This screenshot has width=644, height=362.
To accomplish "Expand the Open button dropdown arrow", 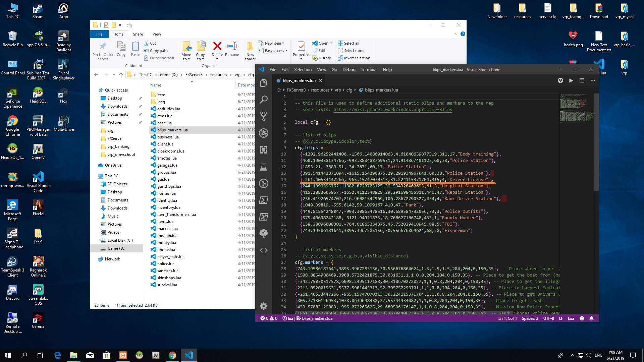I will (331, 43).
